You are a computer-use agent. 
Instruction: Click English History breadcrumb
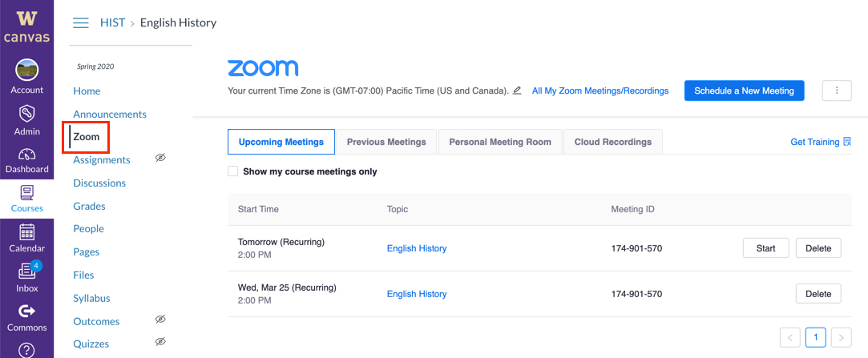point(178,22)
